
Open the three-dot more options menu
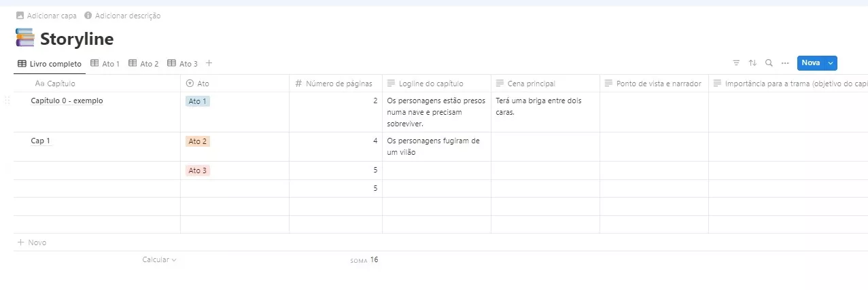pyautogui.click(x=785, y=63)
